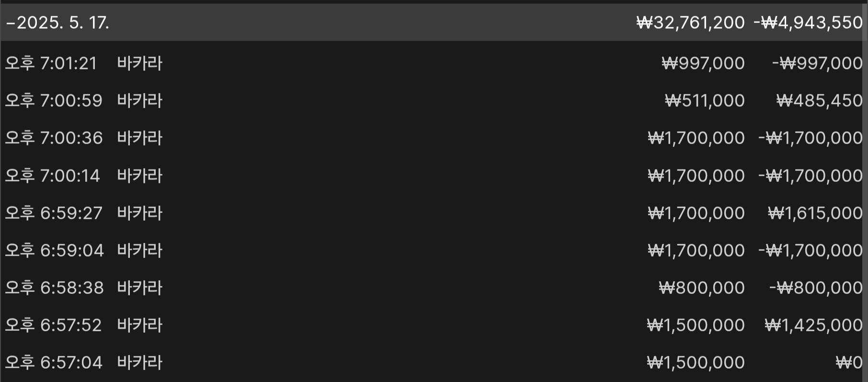Click the ₩997,000 bet amount
This screenshot has width=868, height=382.
coord(703,63)
